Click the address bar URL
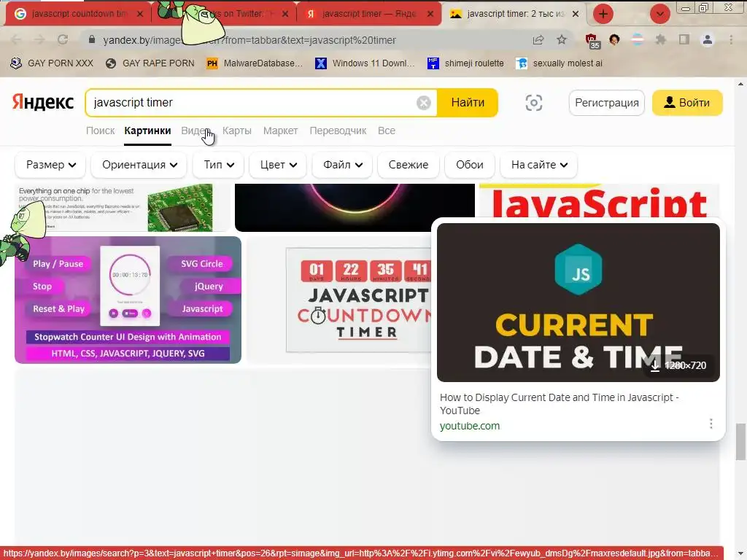The width and height of the screenshot is (747, 560). tap(249, 40)
